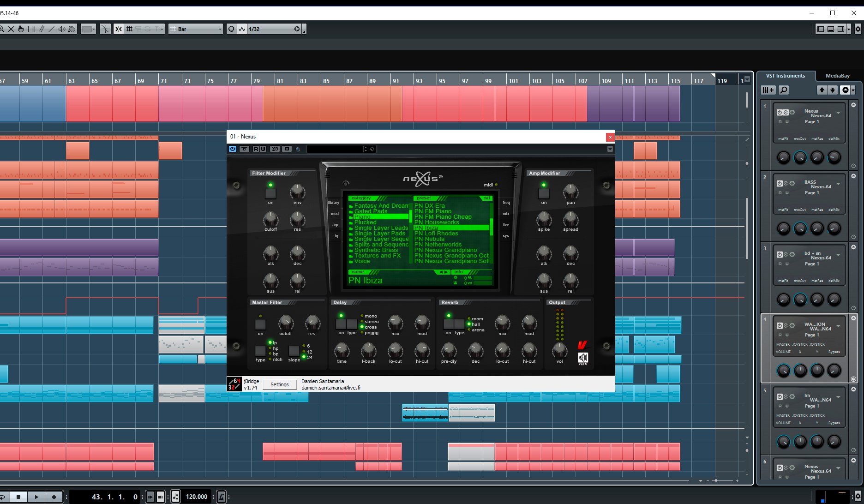
Task: Click Play in the transport bar
Action: coord(36,497)
